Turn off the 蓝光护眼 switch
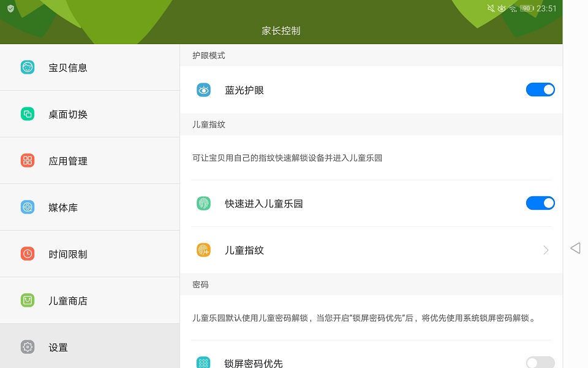Image resolution: width=588 pixels, height=368 pixels. click(x=540, y=90)
